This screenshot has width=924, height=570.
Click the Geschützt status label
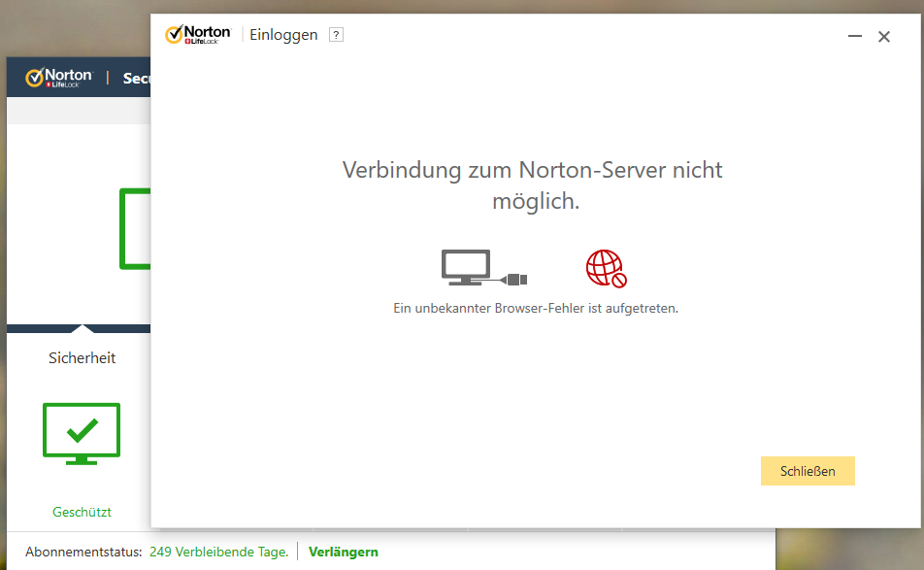tap(82, 512)
